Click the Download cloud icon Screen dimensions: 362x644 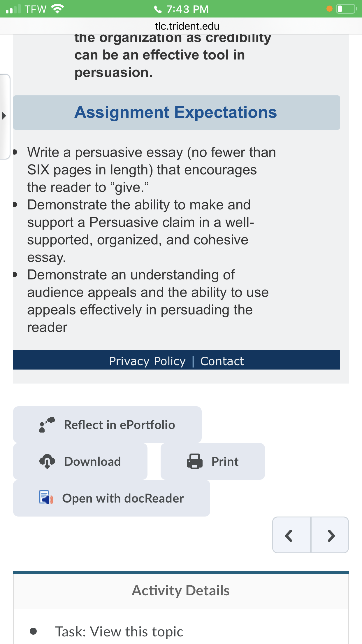pos(47,461)
